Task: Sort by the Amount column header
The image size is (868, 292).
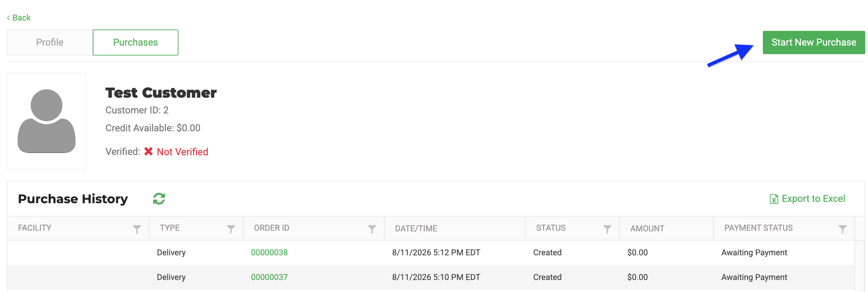Action: click(647, 229)
